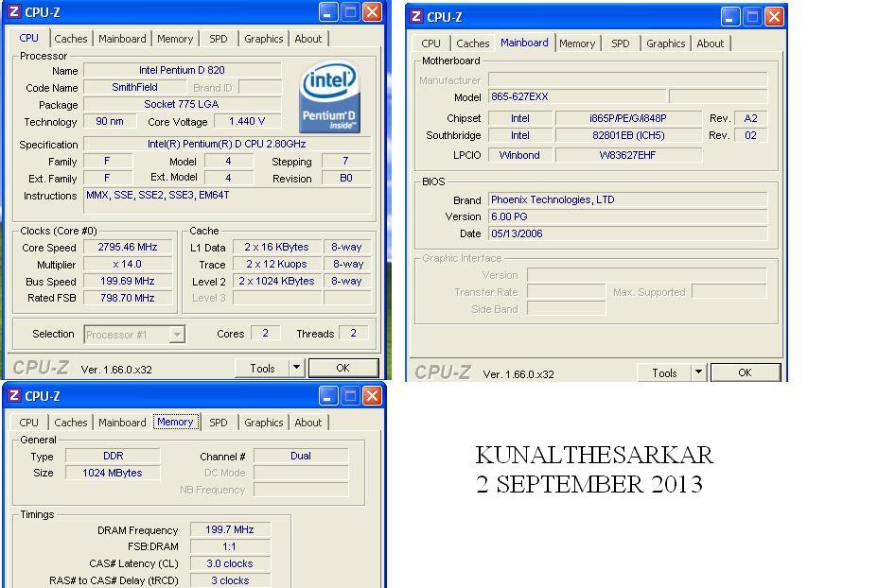Select the focused Memory tab in bottom window
This screenshot has height=588, width=878.
pyautogui.click(x=175, y=422)
